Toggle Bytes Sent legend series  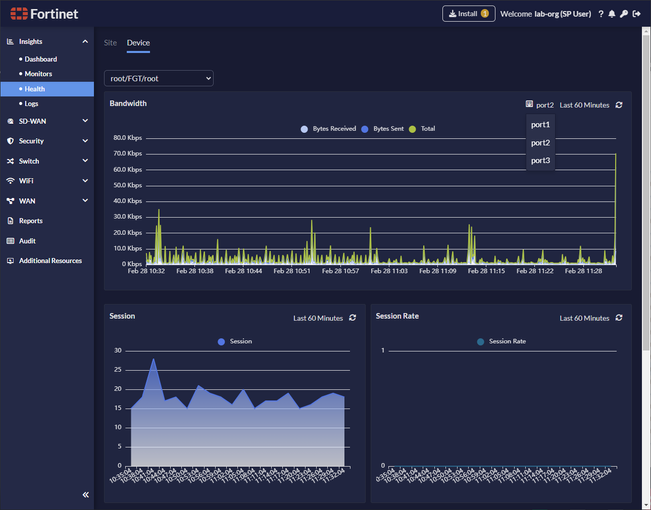pos(385,129)
